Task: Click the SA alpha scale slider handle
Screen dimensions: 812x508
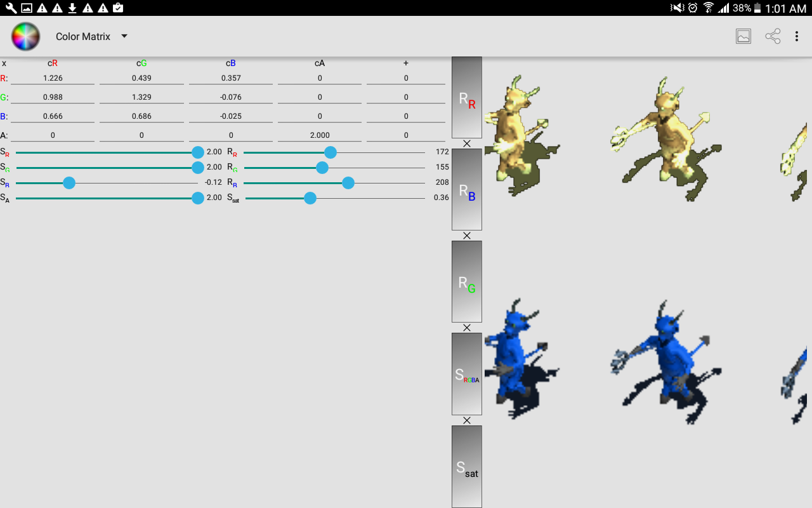Action: click(198, 198)
